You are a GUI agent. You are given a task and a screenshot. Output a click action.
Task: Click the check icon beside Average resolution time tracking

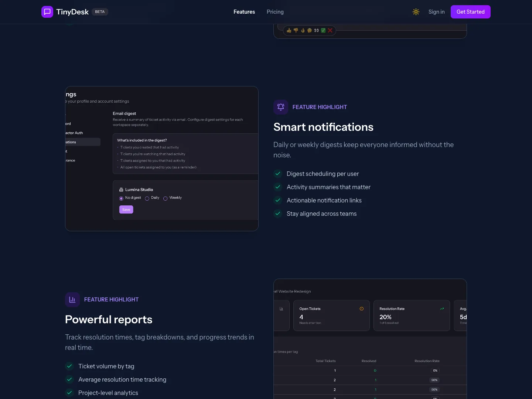tap(69, 379)
